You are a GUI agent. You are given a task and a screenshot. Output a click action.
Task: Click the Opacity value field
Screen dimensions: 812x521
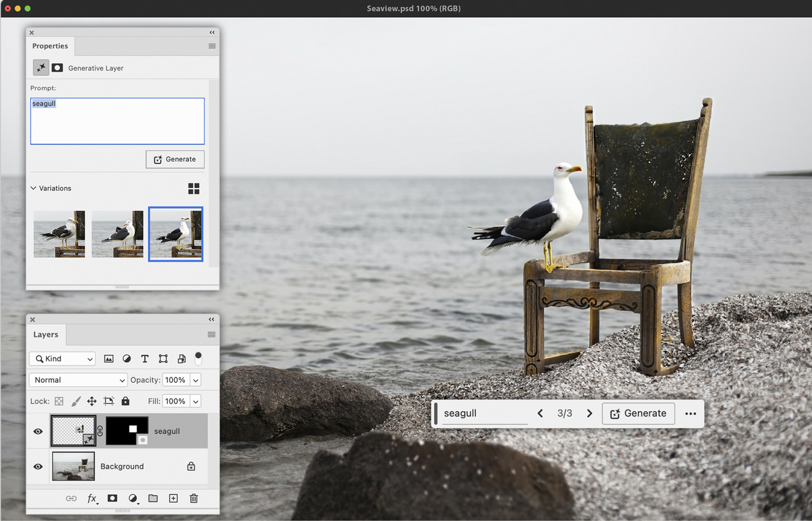(x=175, y=380)
